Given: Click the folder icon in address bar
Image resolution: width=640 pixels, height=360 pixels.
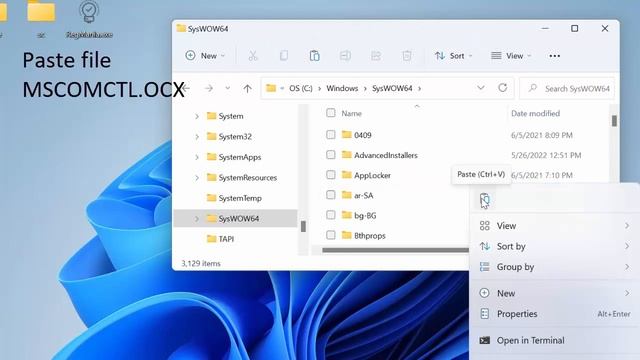Looking at the screenshot, I should coord(271,88).
